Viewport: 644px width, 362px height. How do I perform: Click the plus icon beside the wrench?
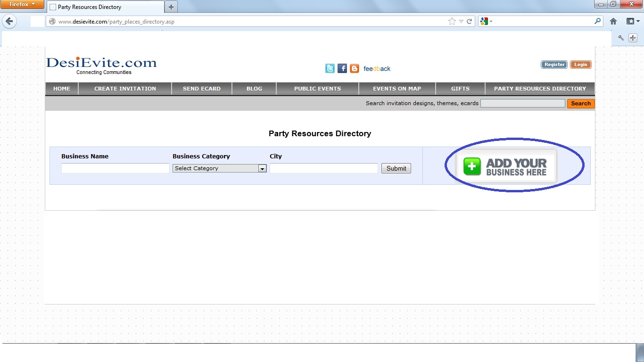click(x=632, y=38)
